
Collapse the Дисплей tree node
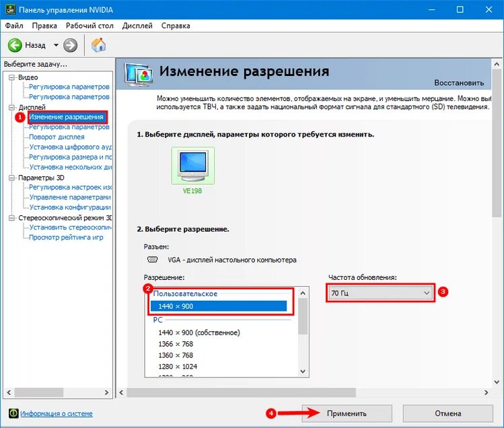click(12, 108)
